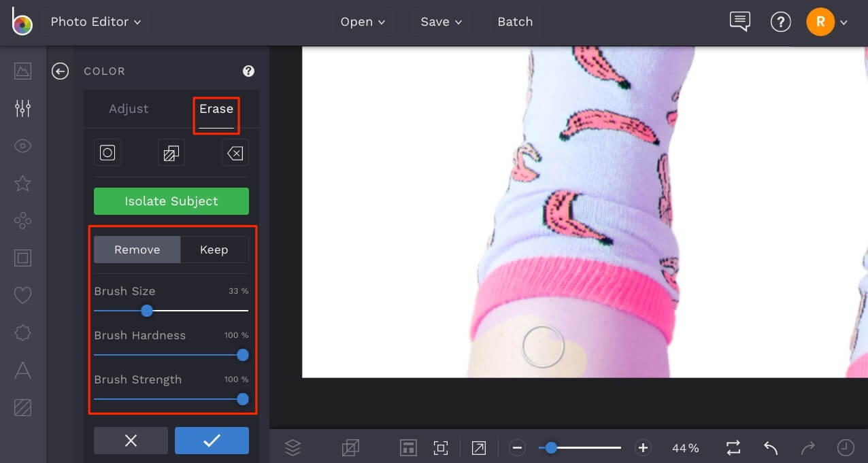The width and height of the screenshot is (868, 463).
Task: Expand the Save dropdown menu
Action: click(440, 21)
